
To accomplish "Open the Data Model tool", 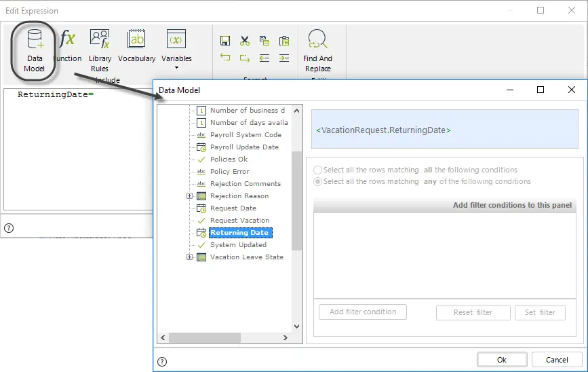I will coord(34,51).
